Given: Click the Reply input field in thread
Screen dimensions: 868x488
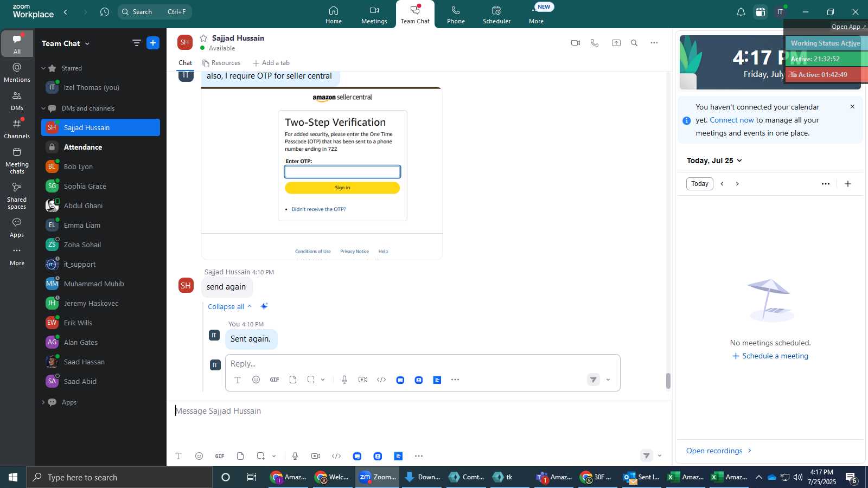Looking at the screenshot, I should 423,364.
